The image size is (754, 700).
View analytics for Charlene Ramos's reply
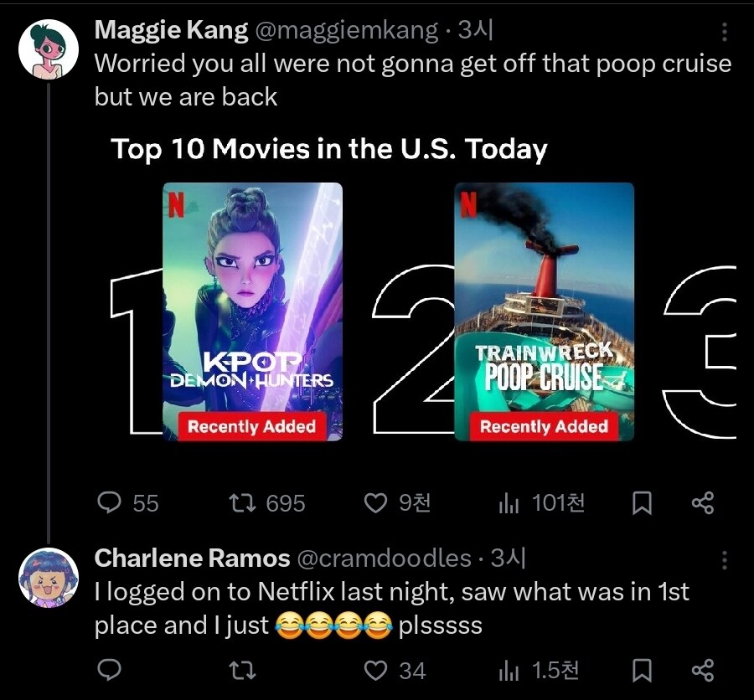coord(539,670)
